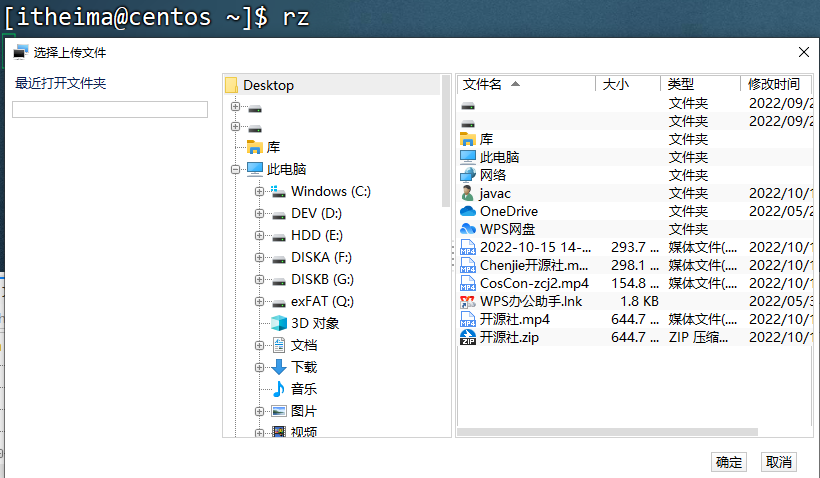
Task: Select the DISKB (G:) drive icon
Action: coord(279,280)
